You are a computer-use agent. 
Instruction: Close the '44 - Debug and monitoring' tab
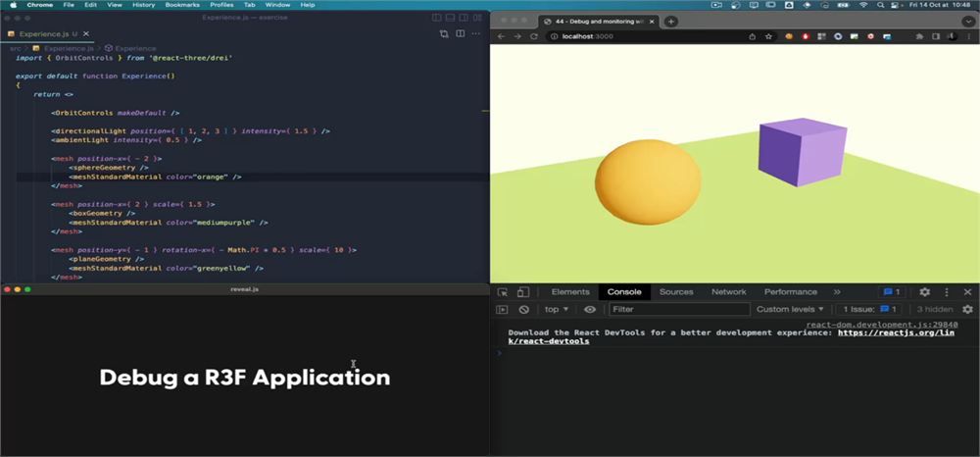pos(654,22)
